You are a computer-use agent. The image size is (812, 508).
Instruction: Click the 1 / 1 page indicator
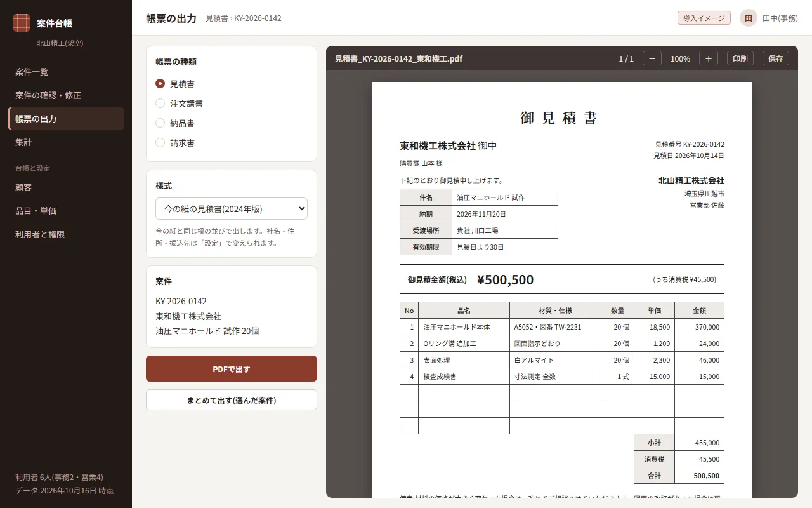626,58
